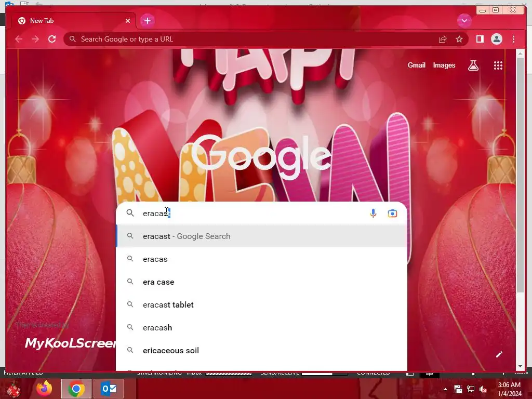Click the browser back arrow
Image resolution: width=532 pixels, height=399 pixels.
click(x=19, y=39)
